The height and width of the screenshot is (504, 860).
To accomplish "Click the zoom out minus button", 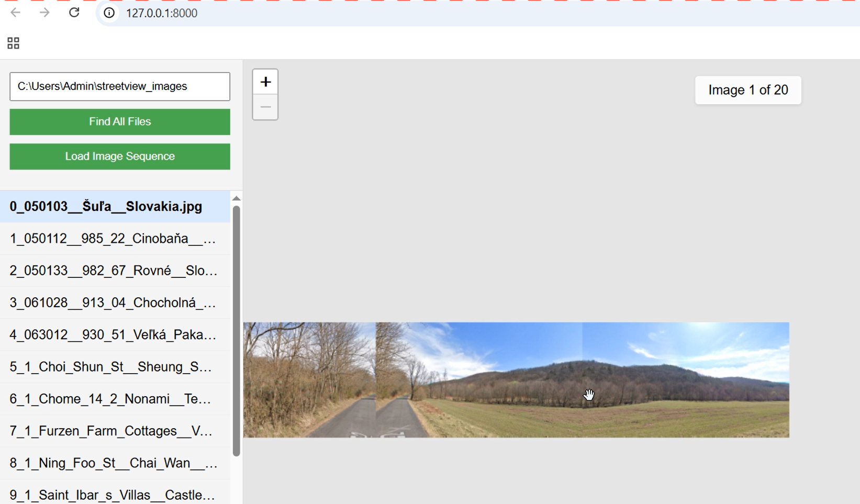I will point(265,107).
